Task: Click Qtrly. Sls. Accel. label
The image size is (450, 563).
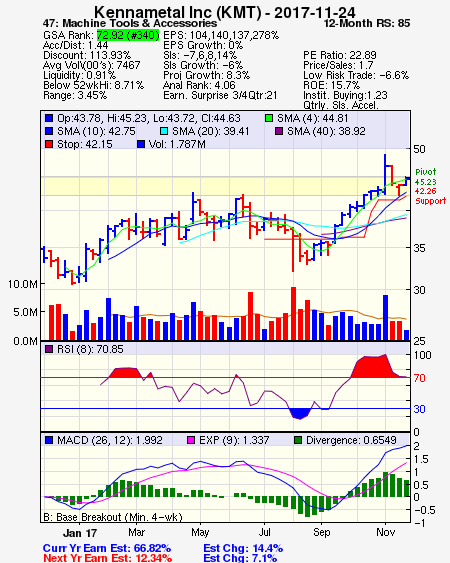Action: 341,105
